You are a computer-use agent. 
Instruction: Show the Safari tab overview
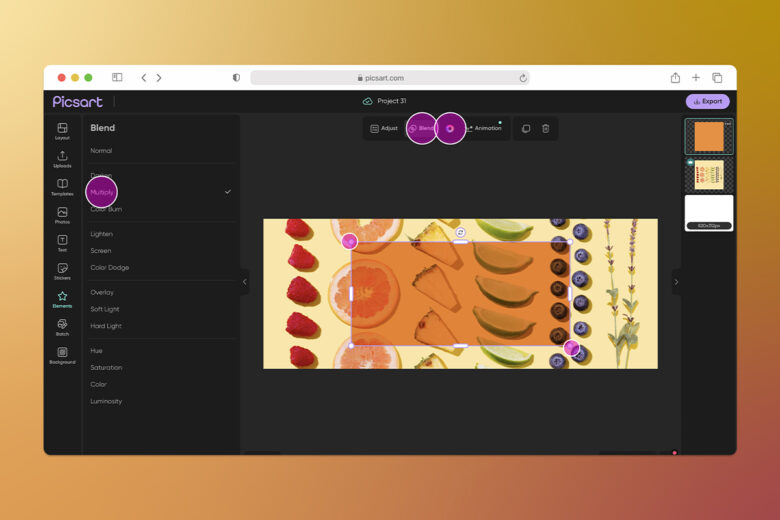[x=717, y=78]
